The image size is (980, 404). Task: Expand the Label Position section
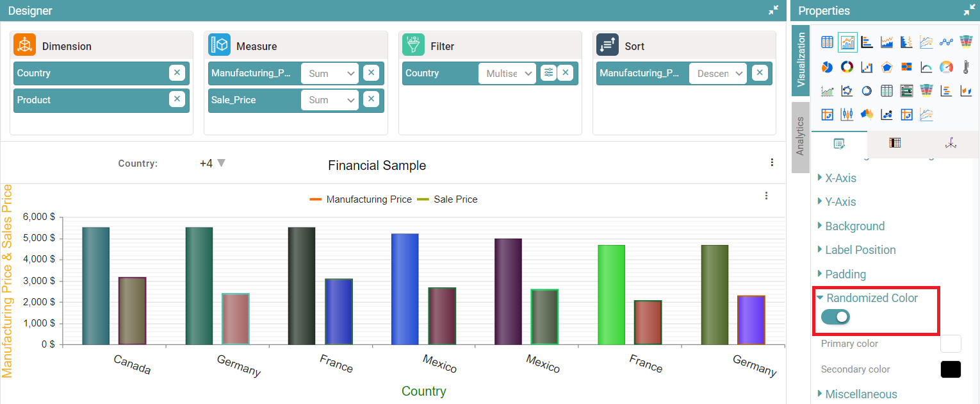pyautogui.click(x=860, y=250)
